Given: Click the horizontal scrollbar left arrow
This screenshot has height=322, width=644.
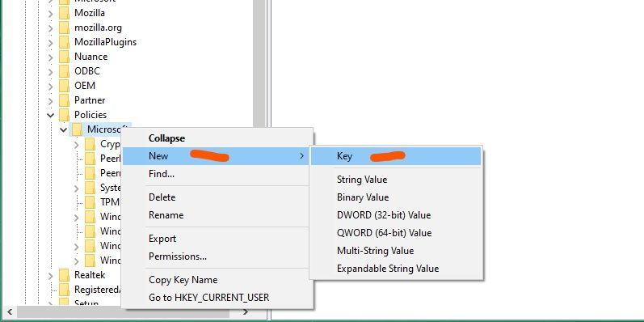Looking at the screenshot, I should 10,311.
